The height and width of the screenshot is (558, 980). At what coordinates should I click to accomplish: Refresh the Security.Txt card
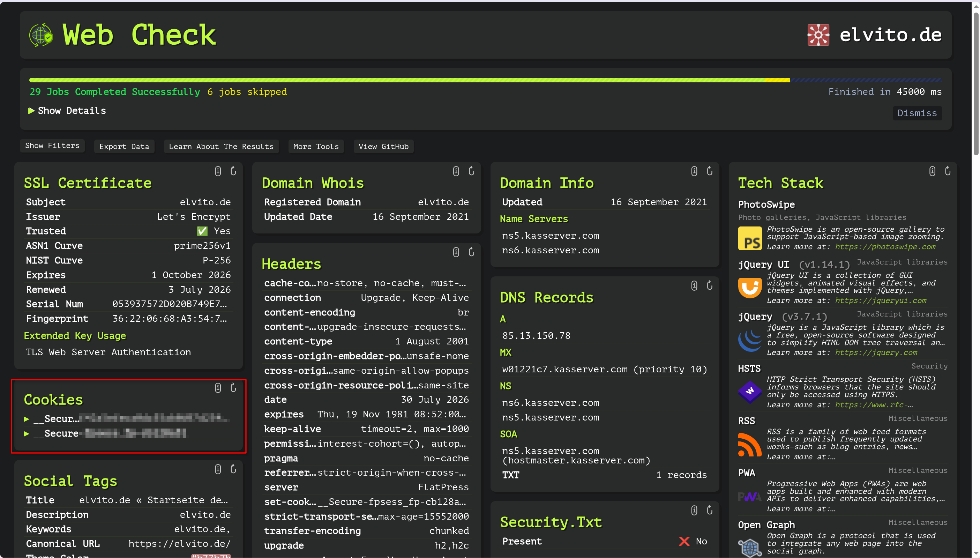tap(710, 510)
